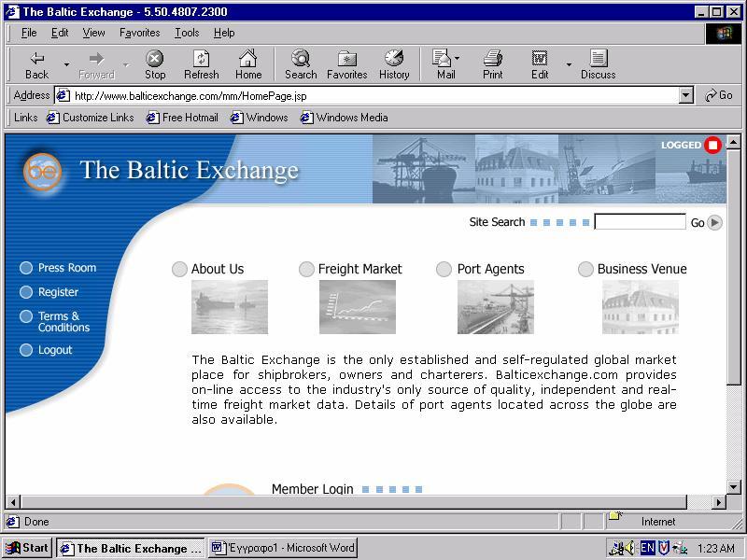Viewport: 747px width, 560px height.
Task: Open the Press Room link
Action: pos(67,268)
